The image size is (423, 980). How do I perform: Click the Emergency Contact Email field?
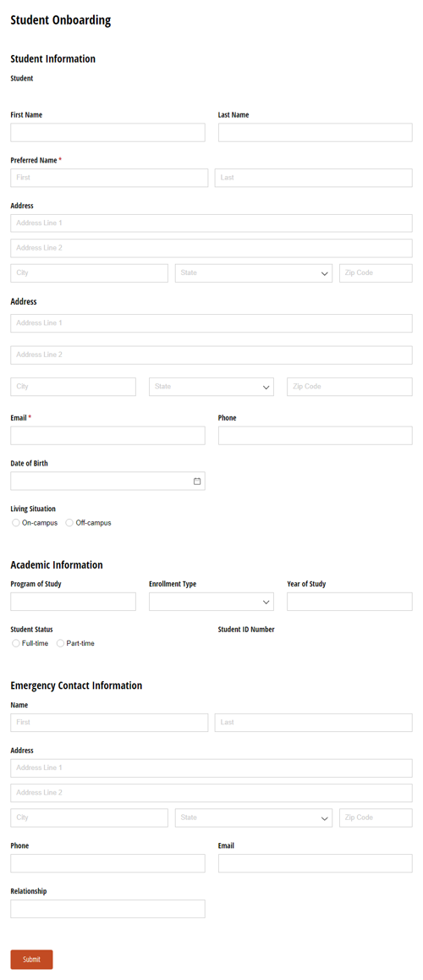(315, 863)
